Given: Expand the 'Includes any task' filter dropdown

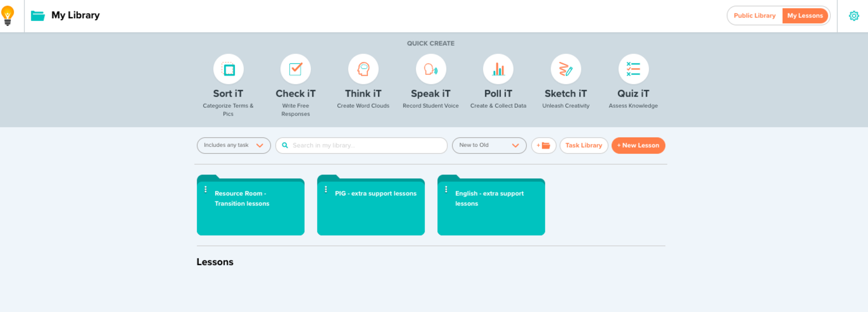Looking at the screenshot, I should pyautogui.click(x=234, y=145).
